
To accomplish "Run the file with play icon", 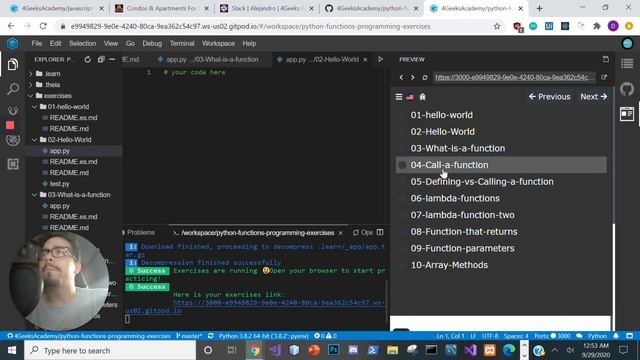I will (380, 60).
